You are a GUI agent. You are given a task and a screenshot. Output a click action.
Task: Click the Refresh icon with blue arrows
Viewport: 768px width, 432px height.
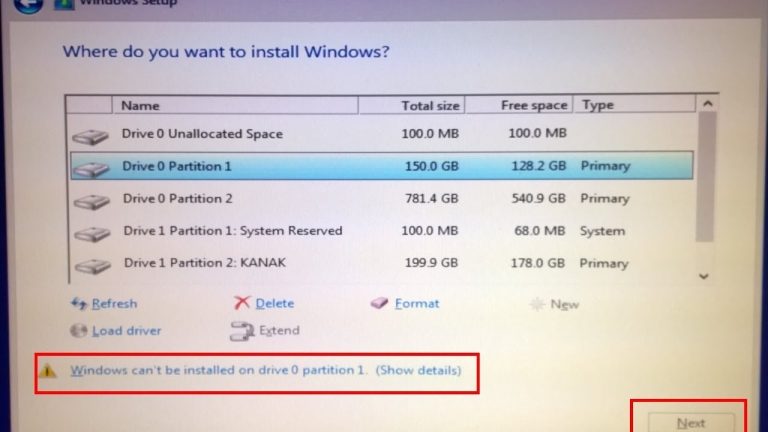click(79, 304)
